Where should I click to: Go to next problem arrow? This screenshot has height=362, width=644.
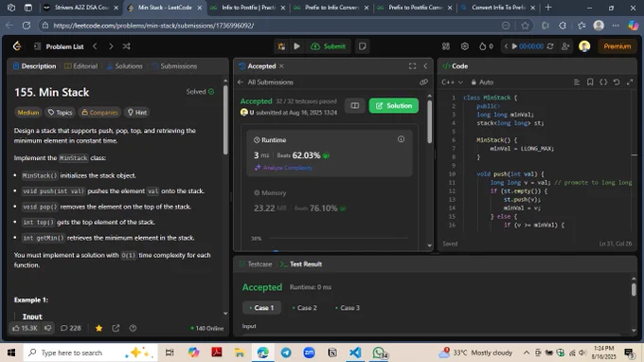click(111, 46)
